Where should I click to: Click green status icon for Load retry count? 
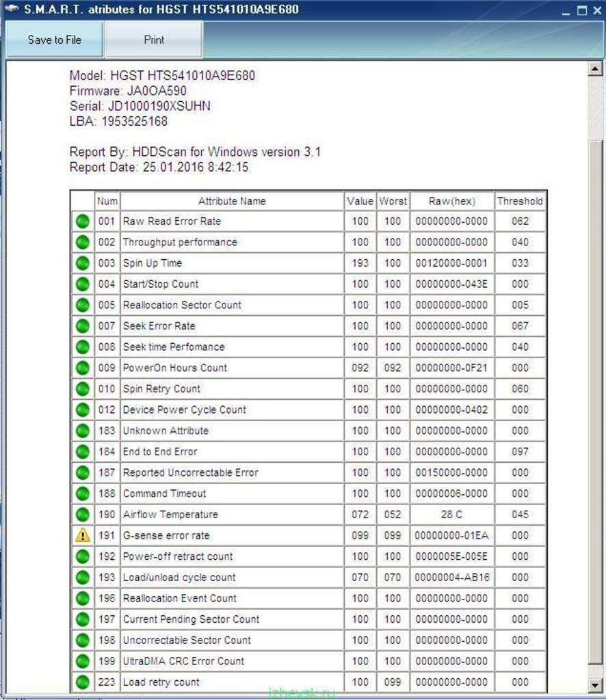[83, 682]
